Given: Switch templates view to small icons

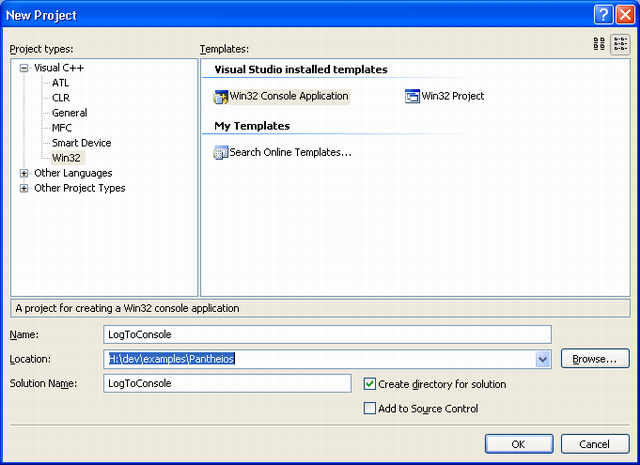Looking at the screenshot, I should point(620,44).
